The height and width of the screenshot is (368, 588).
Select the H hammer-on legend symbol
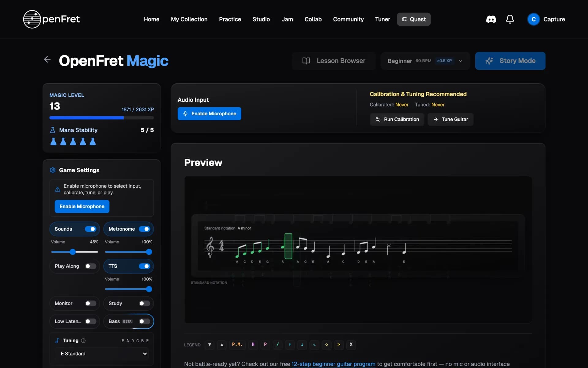click(253, 345)
